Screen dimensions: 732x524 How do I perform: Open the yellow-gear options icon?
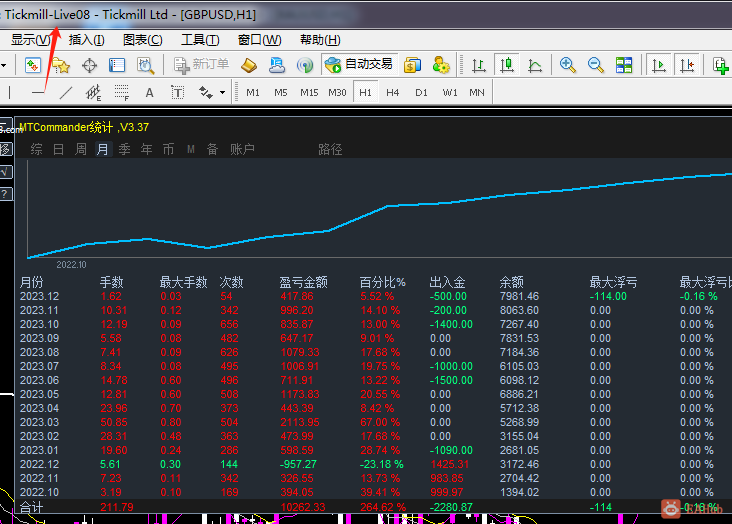coord(441,65)
